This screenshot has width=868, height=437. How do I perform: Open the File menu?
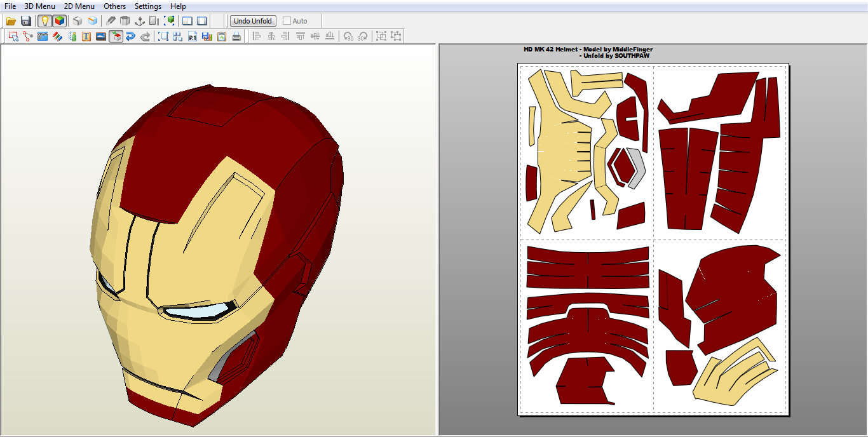[10, 6]
